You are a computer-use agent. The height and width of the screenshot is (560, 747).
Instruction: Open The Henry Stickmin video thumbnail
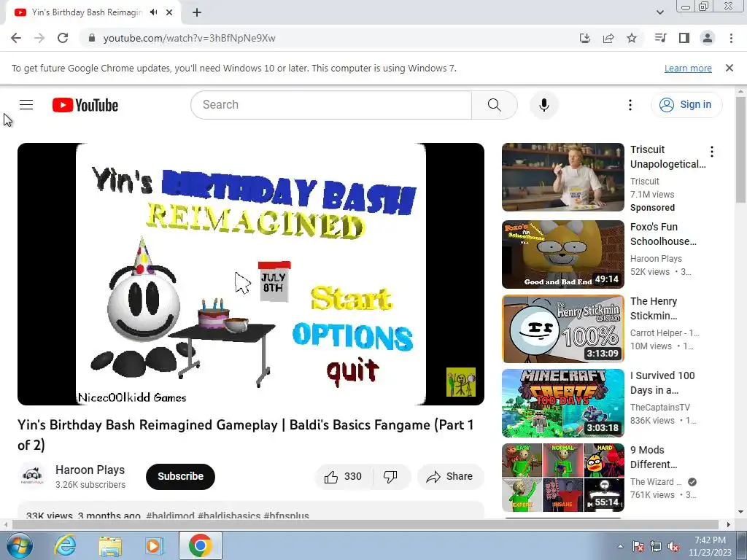point(562,329)
